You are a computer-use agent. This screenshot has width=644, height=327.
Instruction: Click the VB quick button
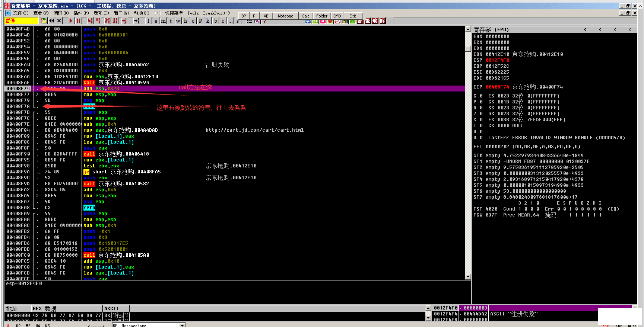[266, 16]
